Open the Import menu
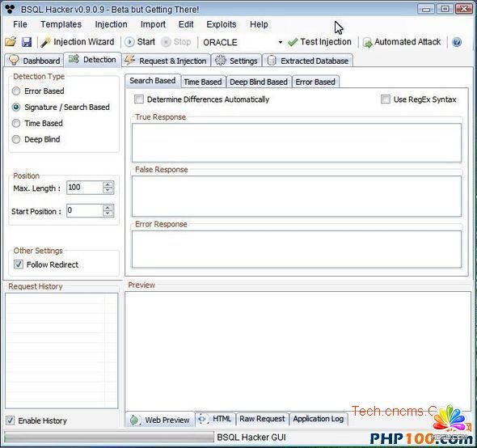The height and width of the screenshot is (448, 477). tap(153, 24)
